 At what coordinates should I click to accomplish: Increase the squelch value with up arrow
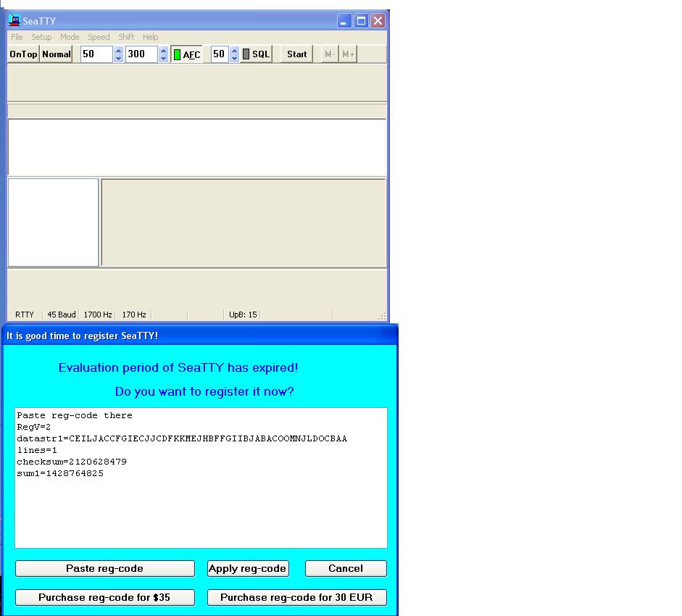234,51
